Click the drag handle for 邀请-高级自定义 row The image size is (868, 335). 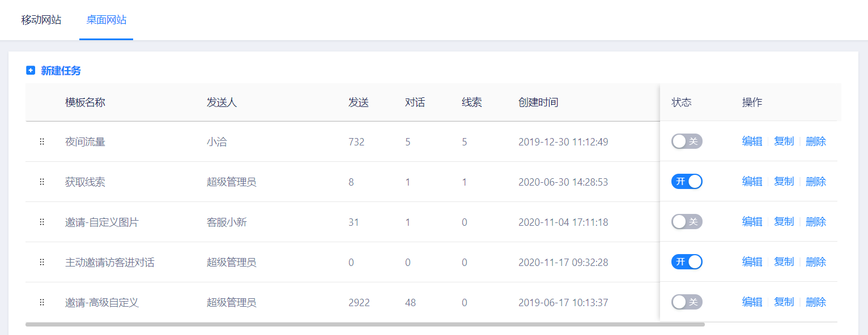[x=42, y=302]
